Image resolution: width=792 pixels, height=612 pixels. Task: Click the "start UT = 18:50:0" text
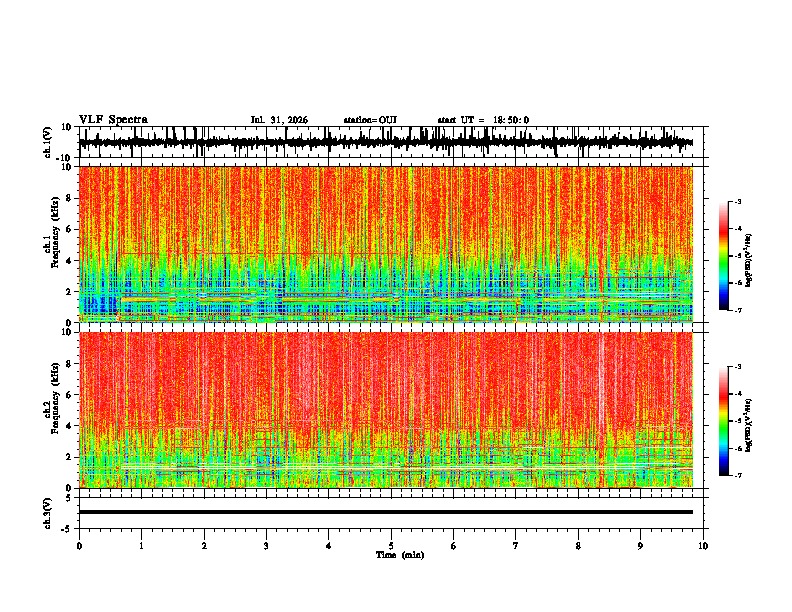483,120
